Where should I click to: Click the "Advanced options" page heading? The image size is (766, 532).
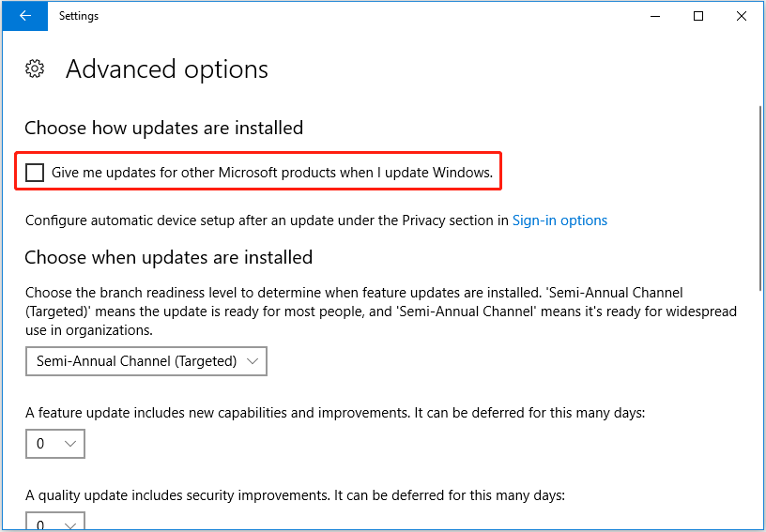[167, 69]
